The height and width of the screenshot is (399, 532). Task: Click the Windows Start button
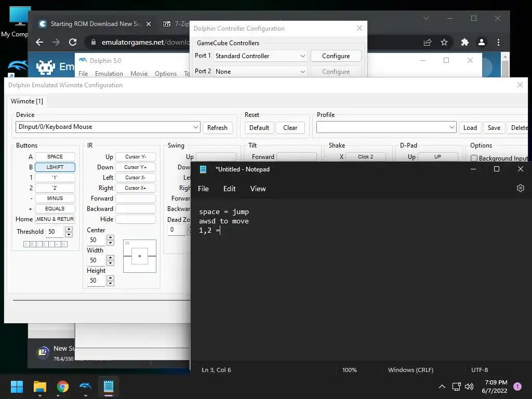point(17,387)
